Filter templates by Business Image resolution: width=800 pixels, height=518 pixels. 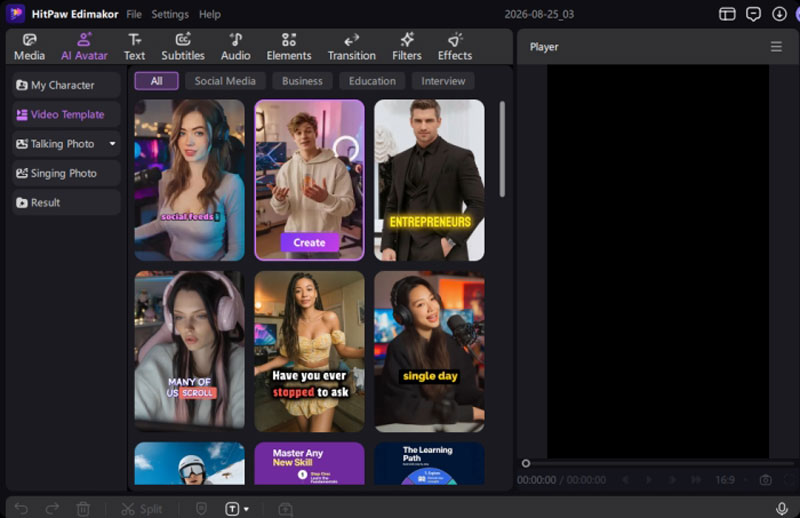click(x=302, y=81)
